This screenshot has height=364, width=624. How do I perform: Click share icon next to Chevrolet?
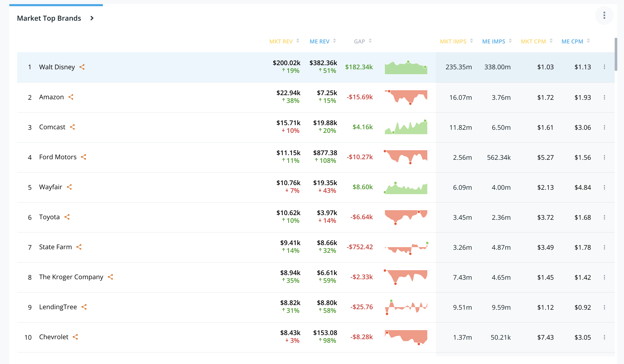click(x=75, y=337)
